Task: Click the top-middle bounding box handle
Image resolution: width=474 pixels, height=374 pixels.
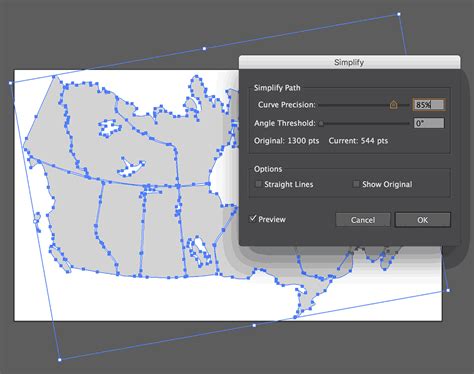Action: [x=204, y=49]
